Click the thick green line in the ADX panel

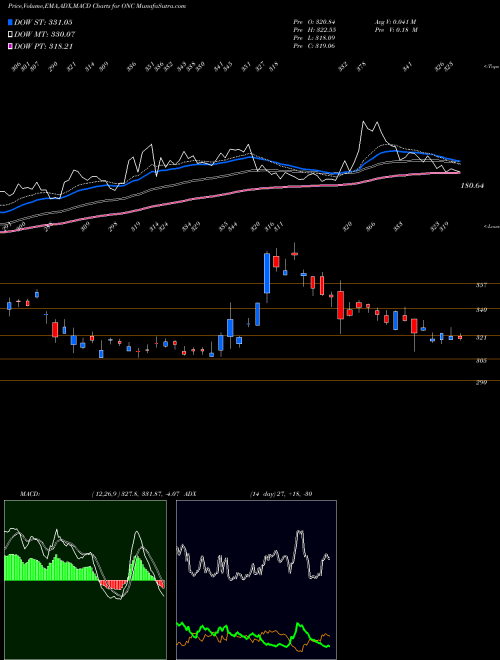coord(253,636)
